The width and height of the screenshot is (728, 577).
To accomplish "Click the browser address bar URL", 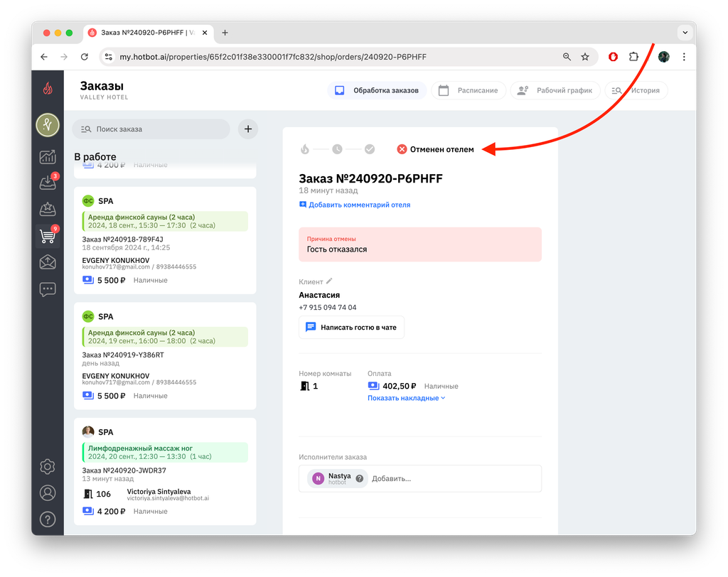I will point(273,57).
